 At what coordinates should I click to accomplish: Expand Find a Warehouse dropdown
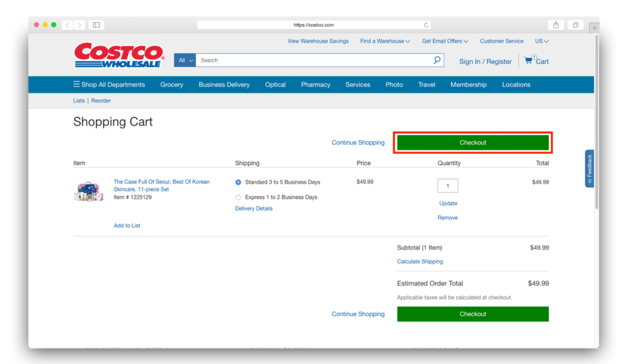point(385,41)
